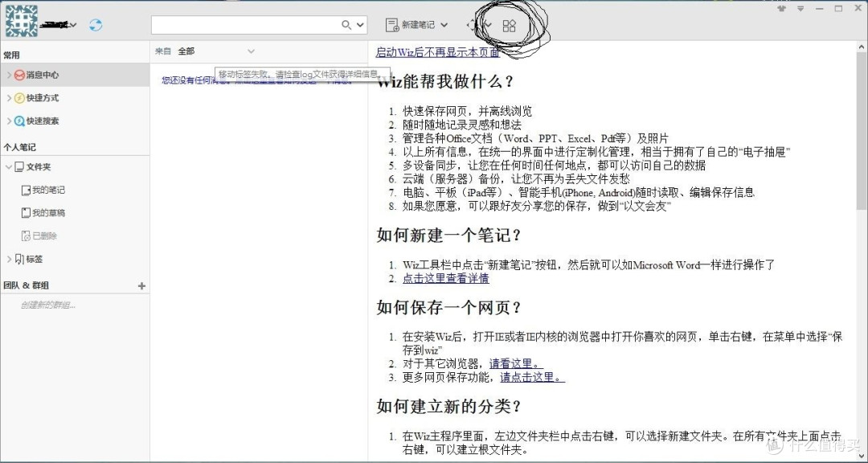Click 创建新的群组... to create a group
Viewport: 868px width, 463px height.
[x=47, y=305]
